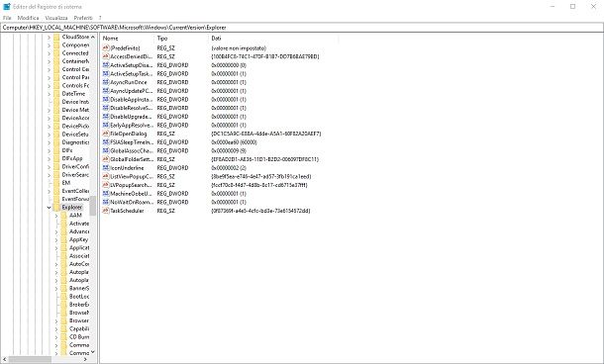Click the CloudStore folder icon

tap(56, 37)
